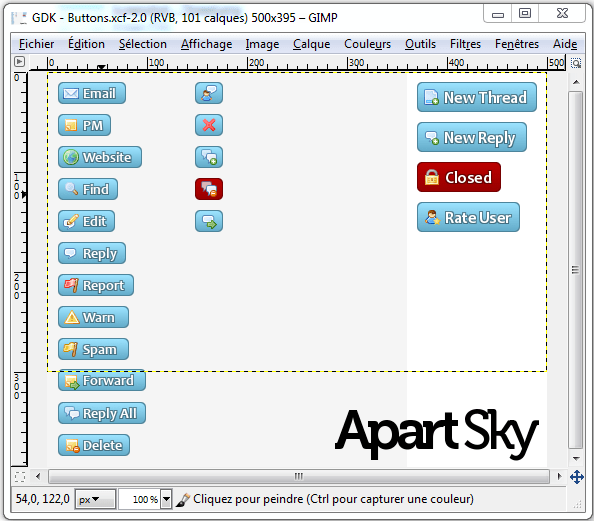The height and width of the screenshot is (521, 594).
Task: Click the zoom-on-resize icon at top right
Action: pyautogui.click(x=576, y=63)
